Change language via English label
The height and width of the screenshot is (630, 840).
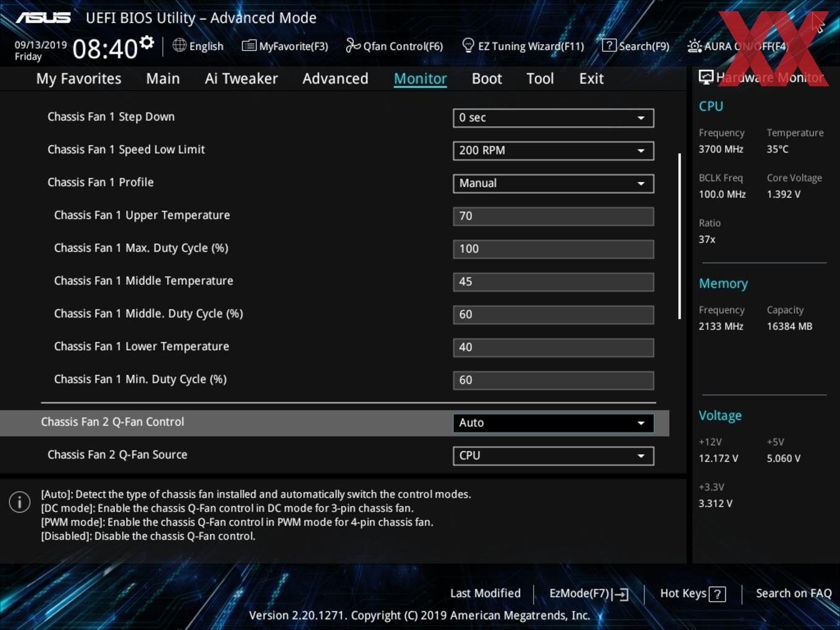tap(206, 46)
